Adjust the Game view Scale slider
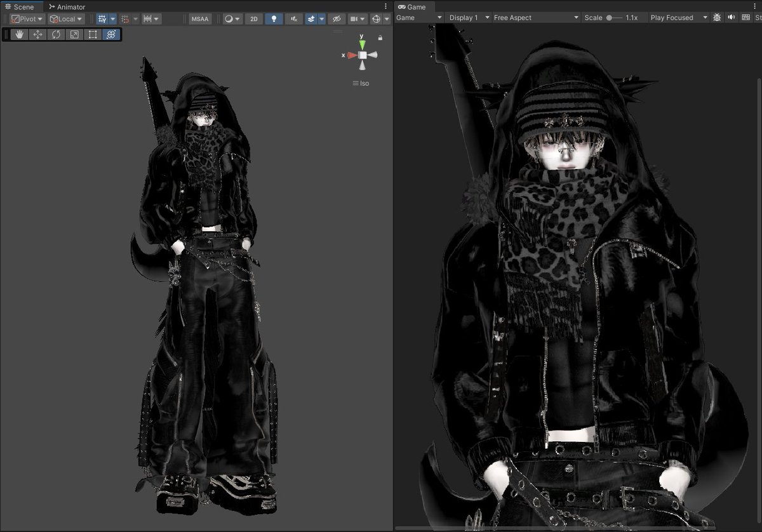762x532 pixels. [614, 18]
